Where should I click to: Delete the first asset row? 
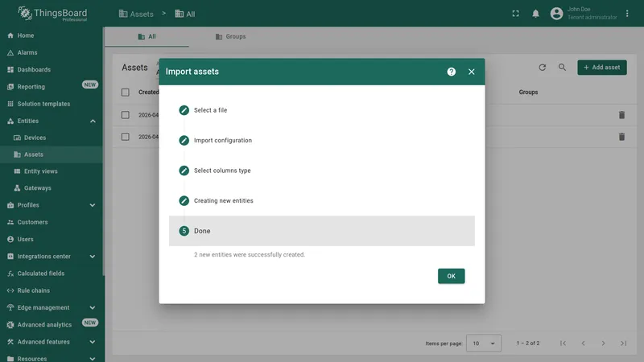click(621, 115)
